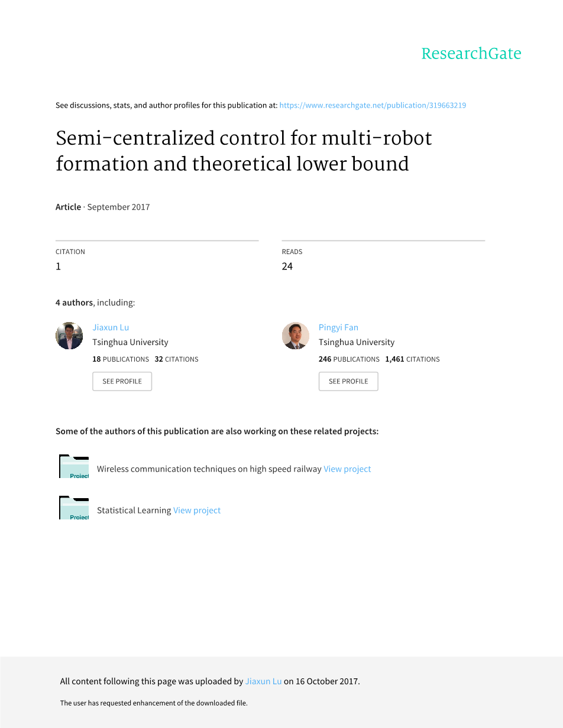Click the 18 PUBLICATIONS stat
The image size is (563, 728).
pos(121,359)
